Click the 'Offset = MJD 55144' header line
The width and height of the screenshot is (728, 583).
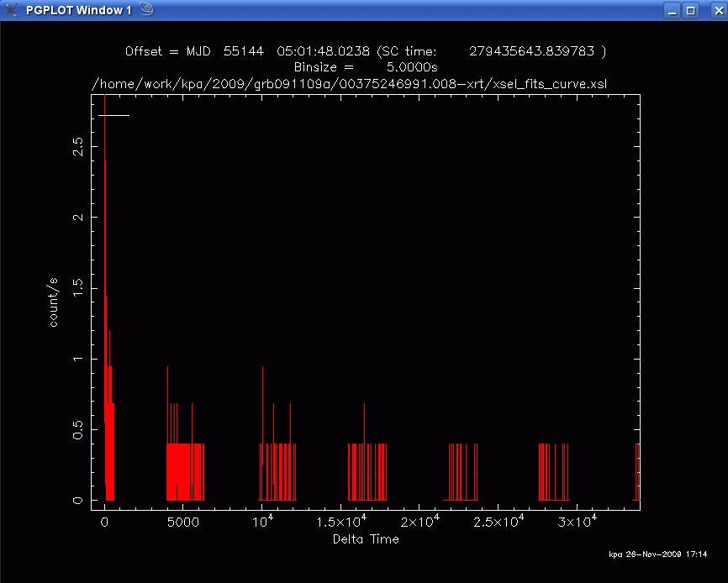[x=366, y=51]
